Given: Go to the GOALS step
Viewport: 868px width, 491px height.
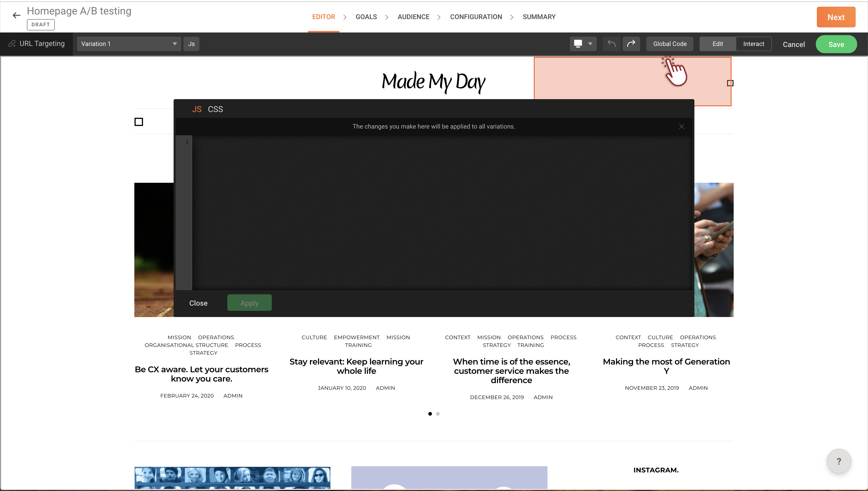Looking at the screenshot, I should point(366,17).
